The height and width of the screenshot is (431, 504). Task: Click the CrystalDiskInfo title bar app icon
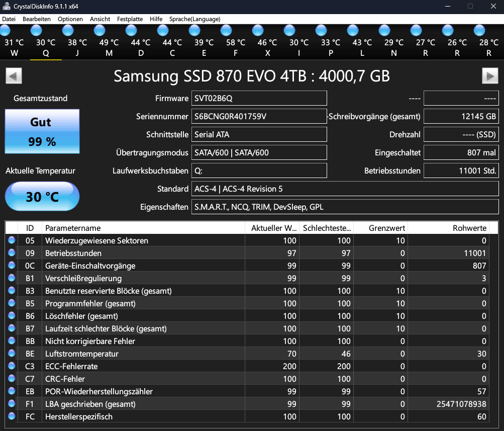7,6
